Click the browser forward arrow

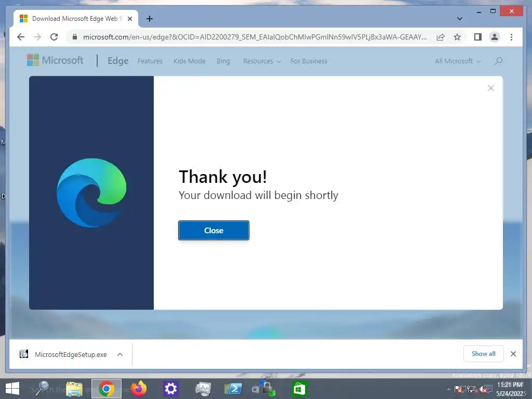click(37, 37)
